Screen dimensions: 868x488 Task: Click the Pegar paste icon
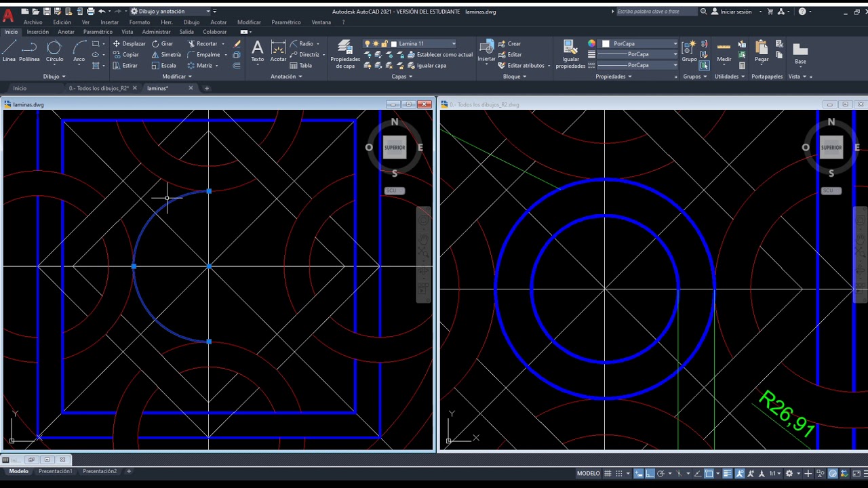pos(762,51)
